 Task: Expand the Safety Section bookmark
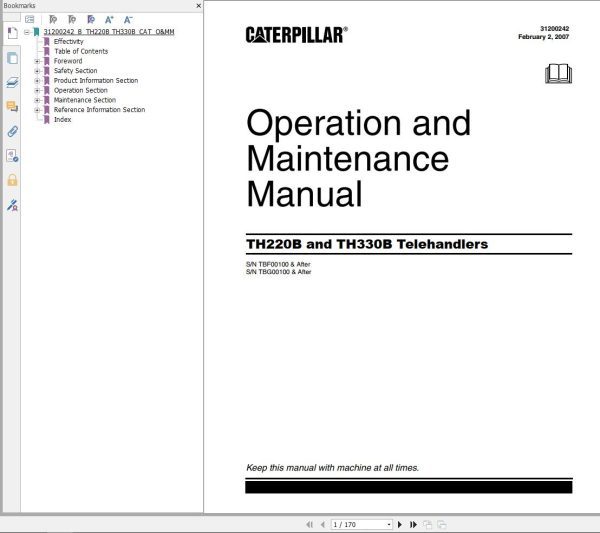(37, 71)
